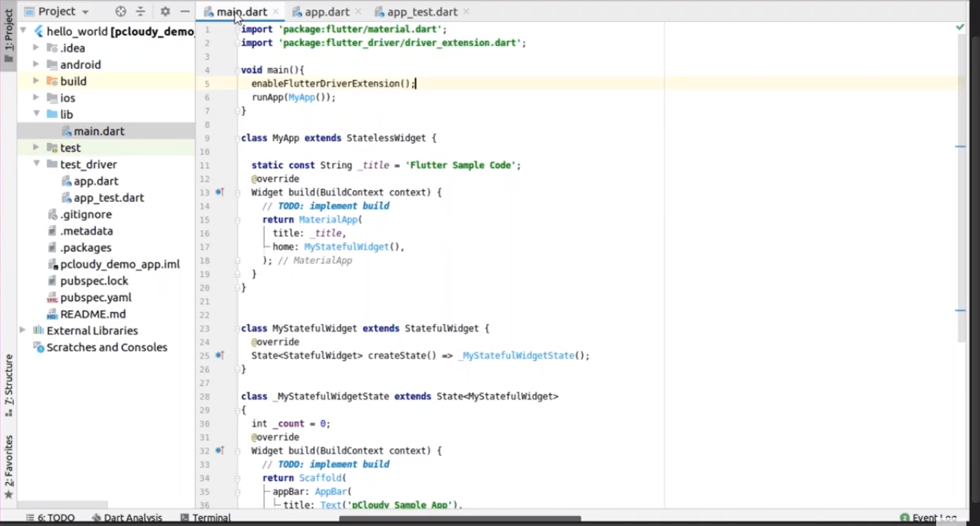Viewport: 980px width, 526px height.
Task: Click the locate/scroll-from-source target icon
Action: point(120,11)
